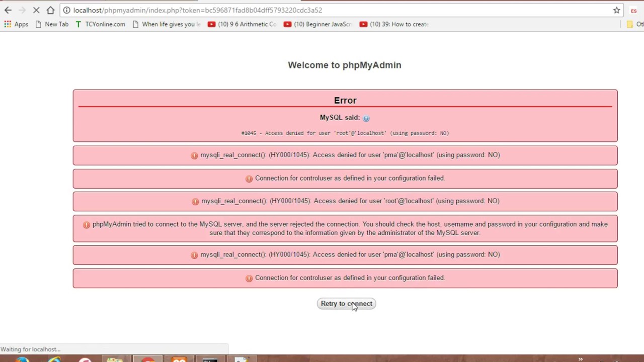View site information icon in address bar
Viewport: 644px width, 362px height.
coord(66,10)
